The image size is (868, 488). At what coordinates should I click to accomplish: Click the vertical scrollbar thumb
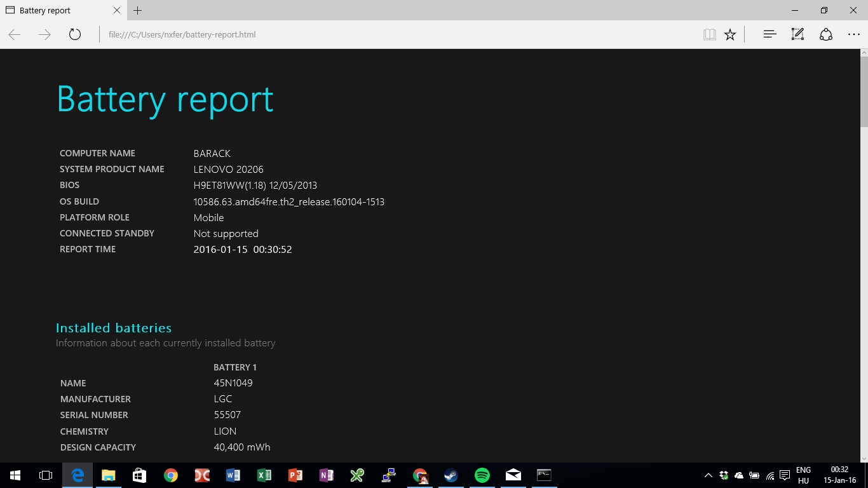pyautogui.click(x=864, y=92)
